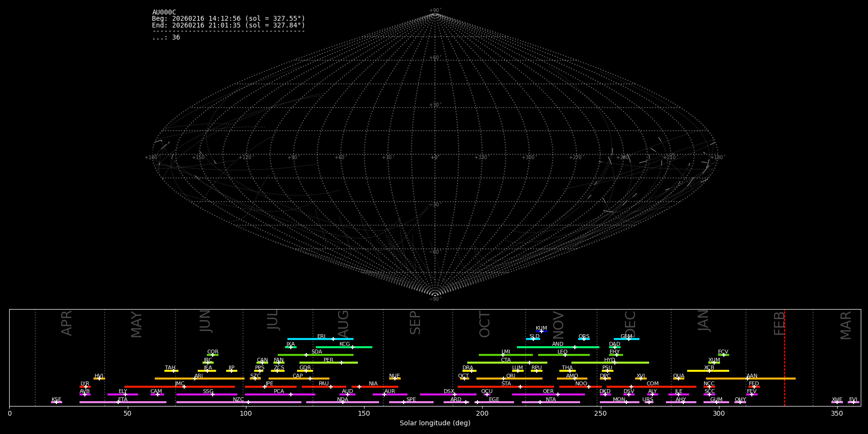Select the LEO shower bar

coord(564,355)
